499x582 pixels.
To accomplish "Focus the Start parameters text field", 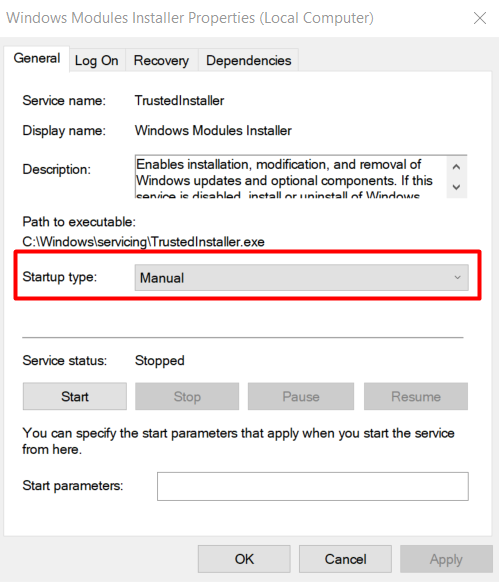I will point(313,486).
